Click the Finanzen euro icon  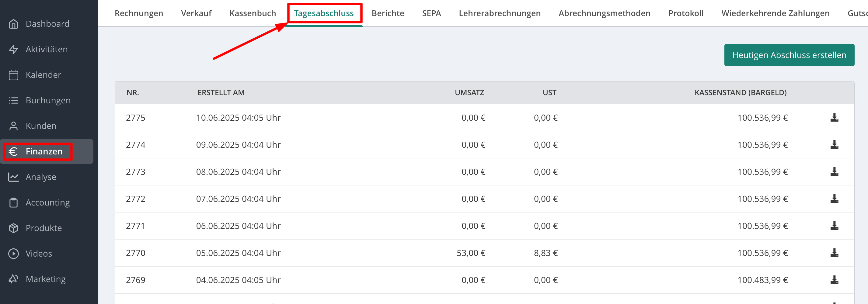tap(13, 151)
